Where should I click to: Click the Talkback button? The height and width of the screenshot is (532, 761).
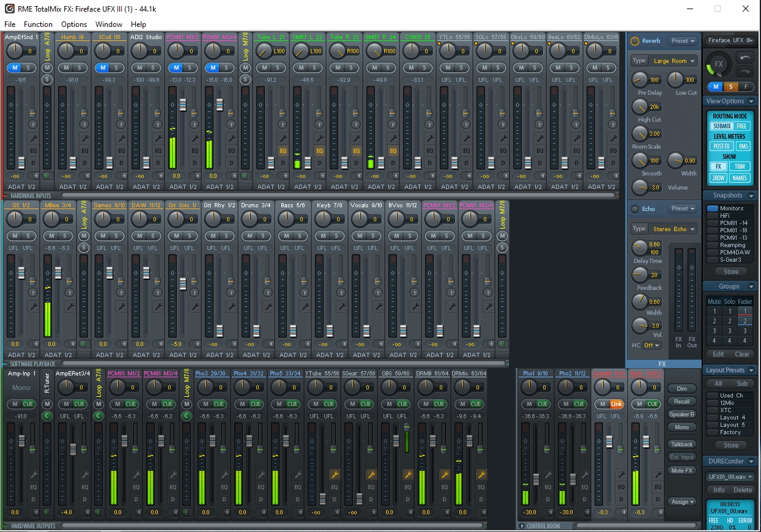682,445
